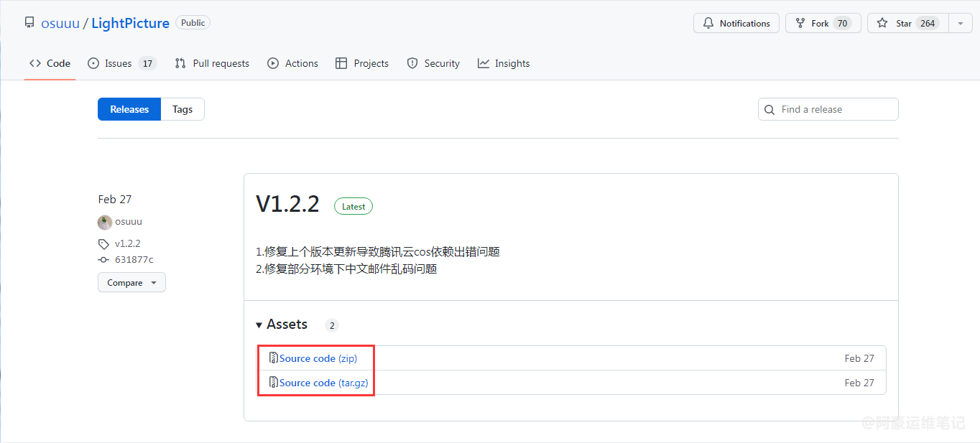The height and width of the screenshot is (443, 980).
Task: Click the Feb 27 date on the zip row
Action: 859,358
